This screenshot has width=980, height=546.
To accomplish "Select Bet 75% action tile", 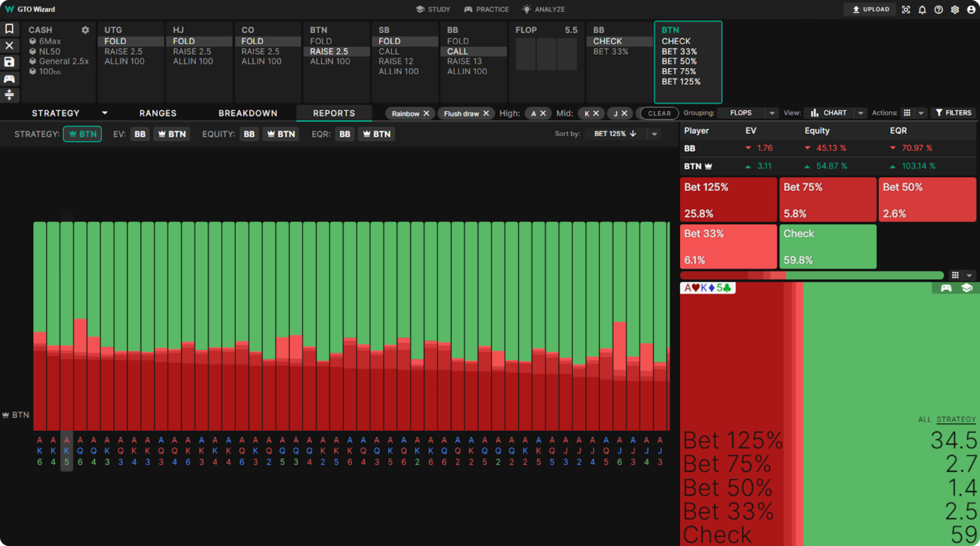I will pyautogui.click(x=828, y=200).
